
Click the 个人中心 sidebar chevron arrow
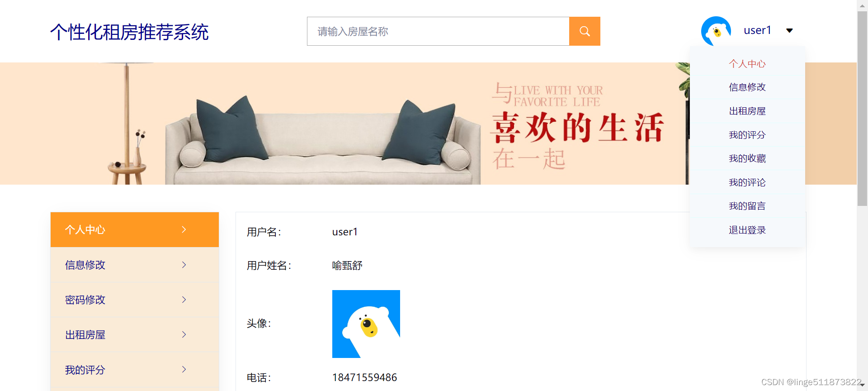pyautogui.click(x=184, y=229)
